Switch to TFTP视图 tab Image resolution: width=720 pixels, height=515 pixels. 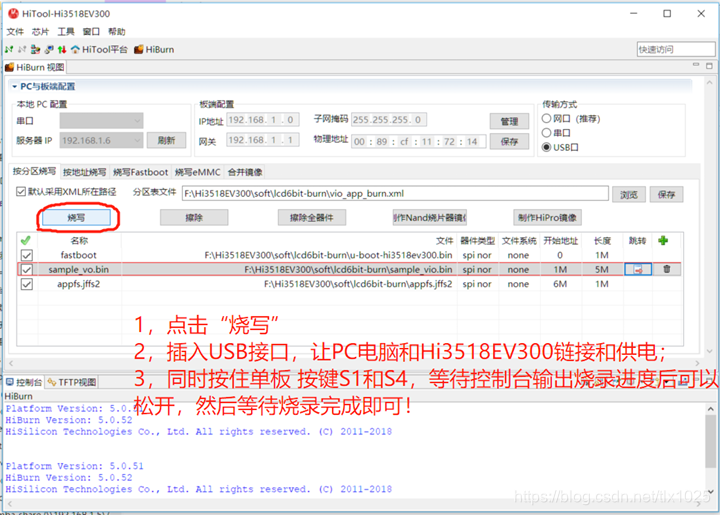pyautogui.click(x=72, y=382)
